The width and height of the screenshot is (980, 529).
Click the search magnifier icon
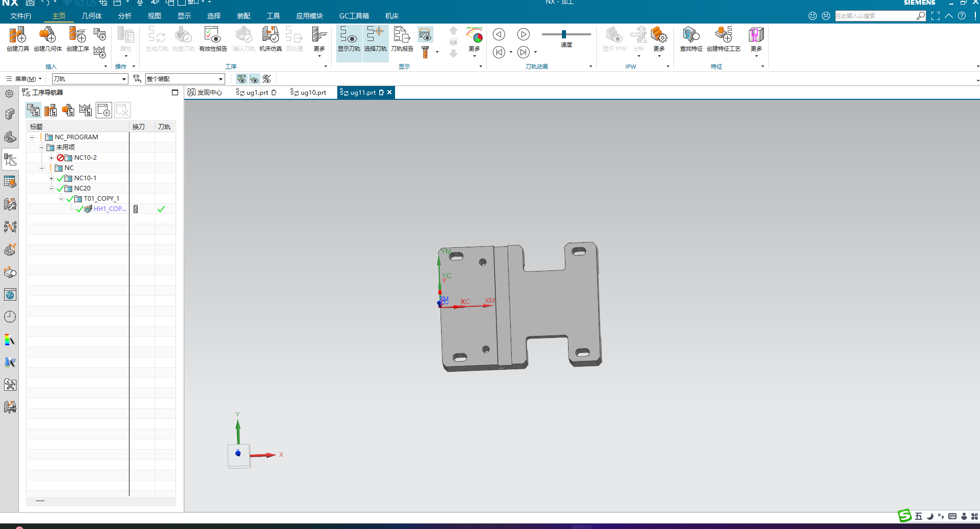(x=921, y=16)
